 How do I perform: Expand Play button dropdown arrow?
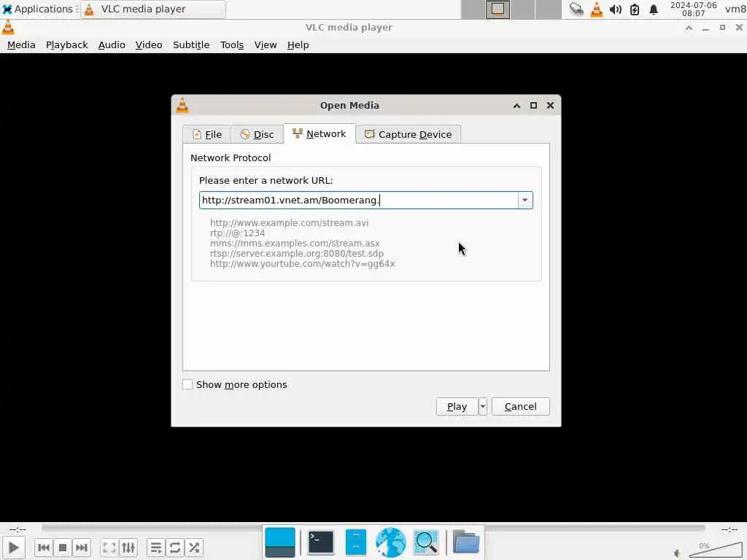483,407
